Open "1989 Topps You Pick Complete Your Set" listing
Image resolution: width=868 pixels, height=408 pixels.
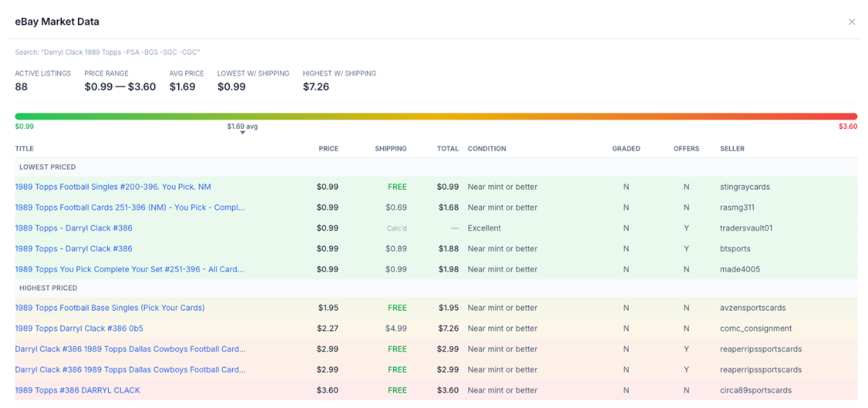[x=130, y=270]
